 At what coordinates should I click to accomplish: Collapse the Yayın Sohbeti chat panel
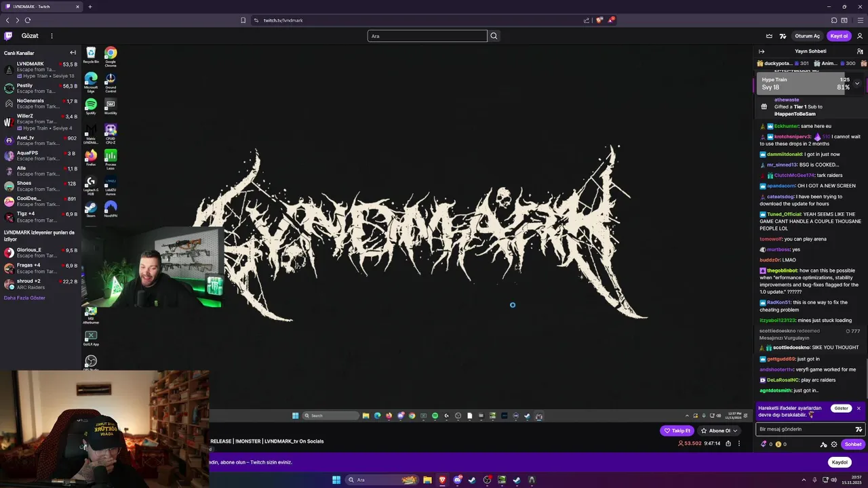tap(762, 52)
